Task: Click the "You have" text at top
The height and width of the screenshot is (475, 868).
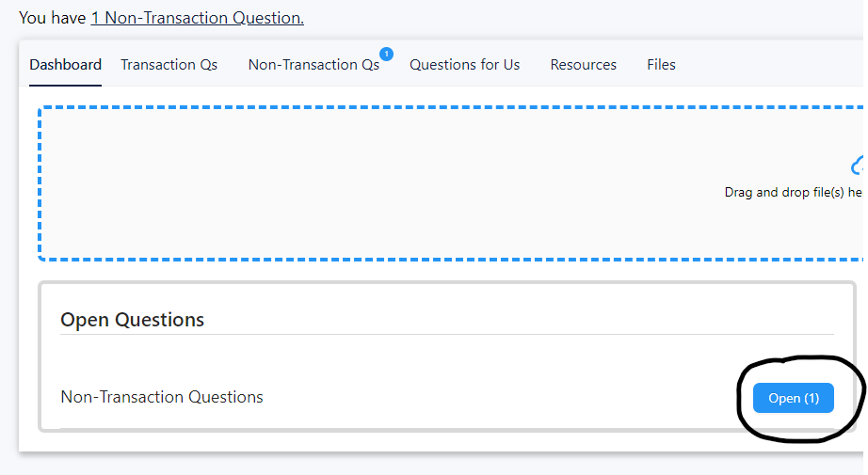Action: [52, 18]
